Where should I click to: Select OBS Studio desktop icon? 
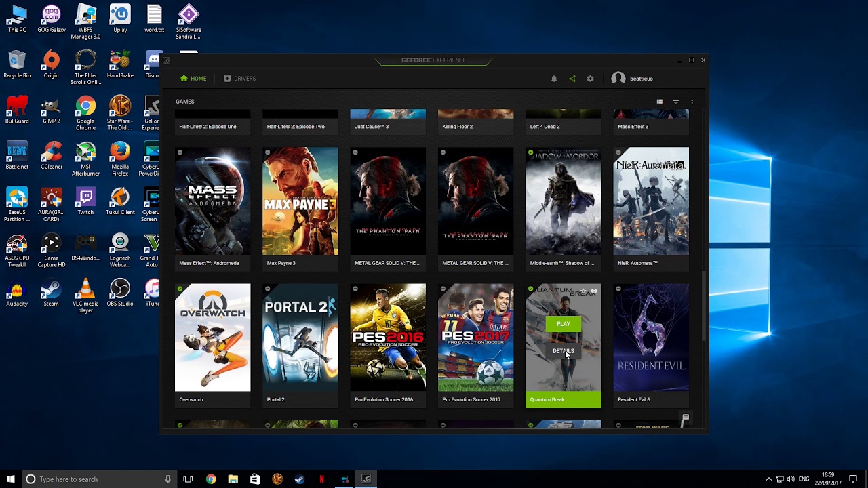click(x=120, y=293)
